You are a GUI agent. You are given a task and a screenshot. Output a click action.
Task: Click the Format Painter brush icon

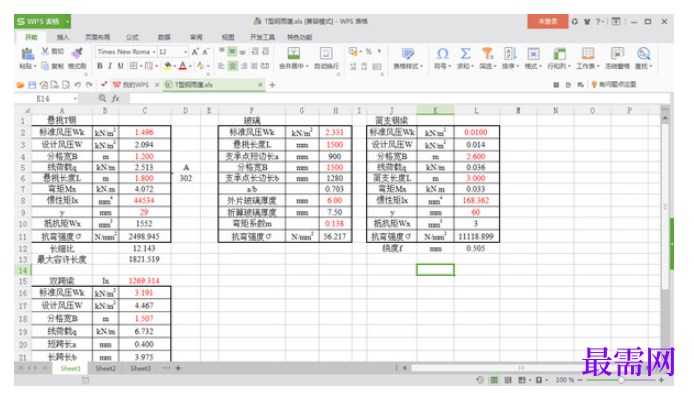(77, 53)
